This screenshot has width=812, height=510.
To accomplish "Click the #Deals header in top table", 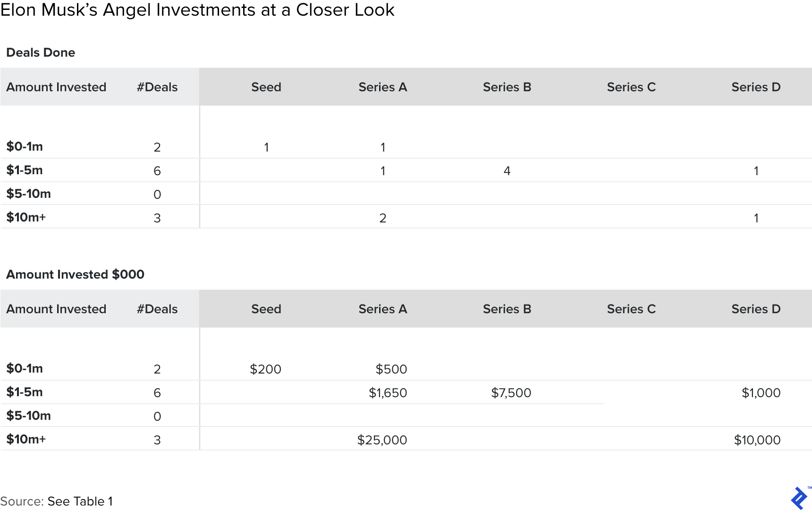I will click(x=157, y=87).
